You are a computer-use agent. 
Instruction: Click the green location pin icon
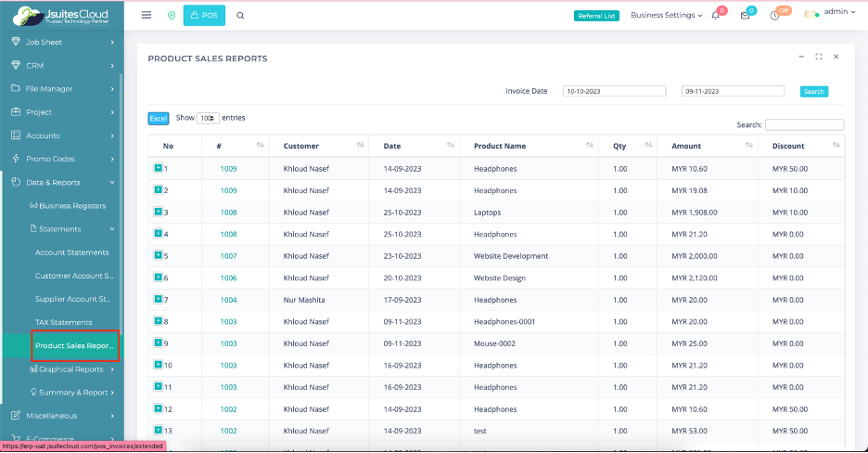pos(172,16)
